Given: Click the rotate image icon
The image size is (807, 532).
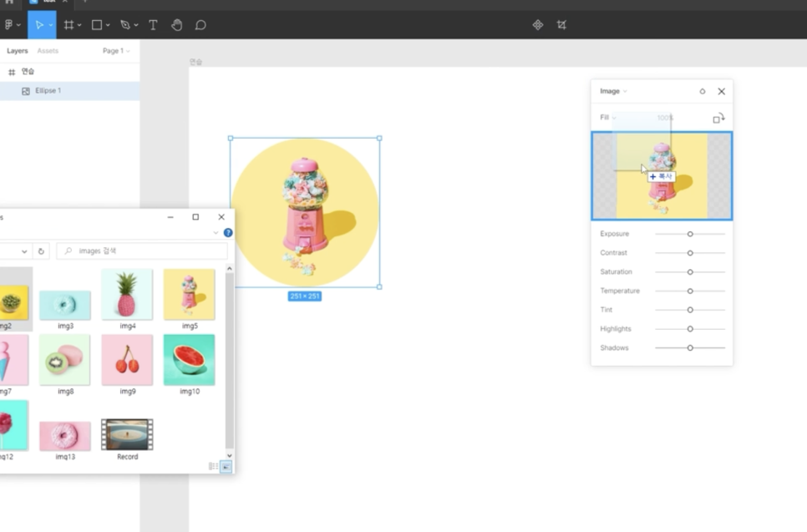Looking at the screenshot, I should click(718, 118).
